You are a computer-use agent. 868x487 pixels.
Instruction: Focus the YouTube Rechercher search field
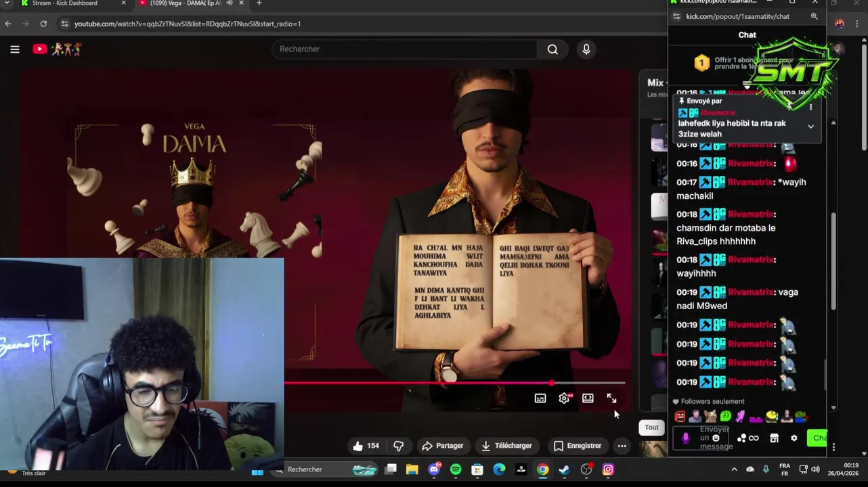[x=405, y=49]
